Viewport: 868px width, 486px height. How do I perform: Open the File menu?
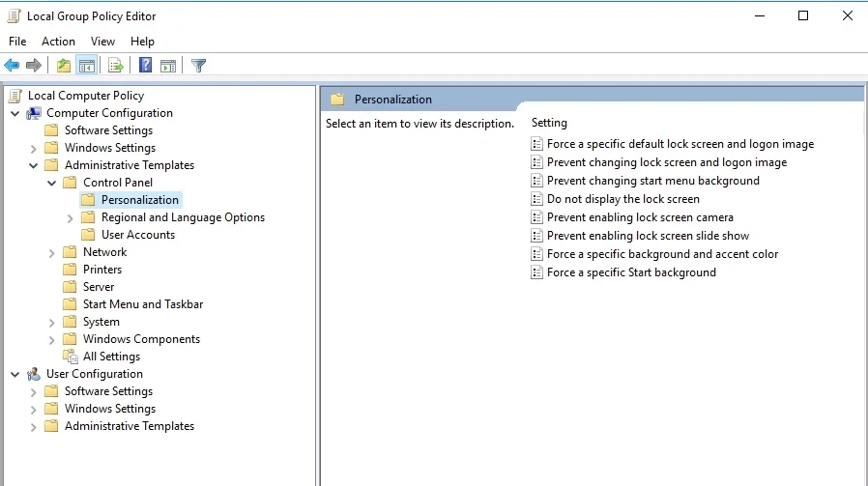(x=17, y=42)
